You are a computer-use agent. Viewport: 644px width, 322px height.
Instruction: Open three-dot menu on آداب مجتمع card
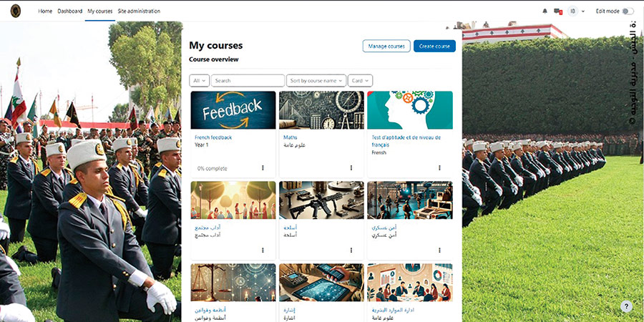[263, 250]
